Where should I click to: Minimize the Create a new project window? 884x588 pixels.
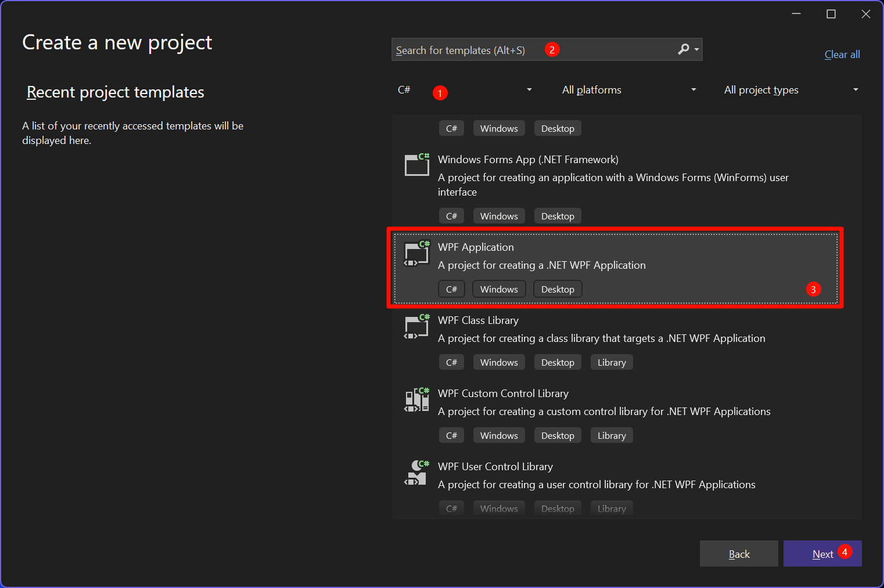click(796, 14)
